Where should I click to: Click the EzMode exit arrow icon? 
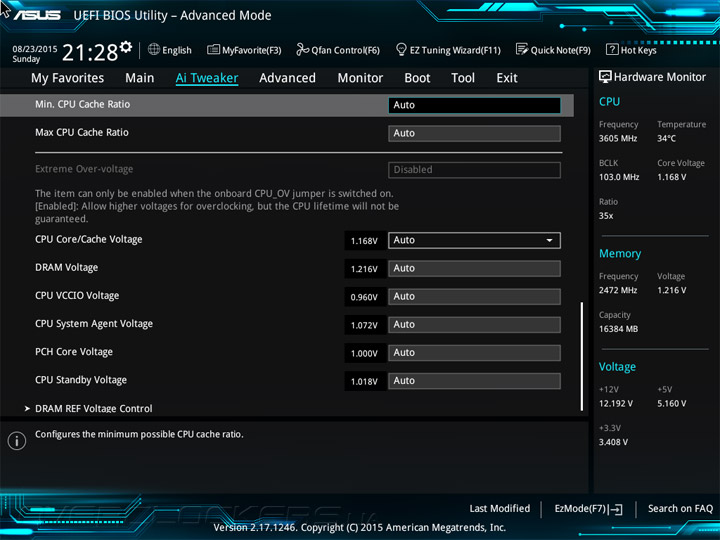tap(615, 509)
